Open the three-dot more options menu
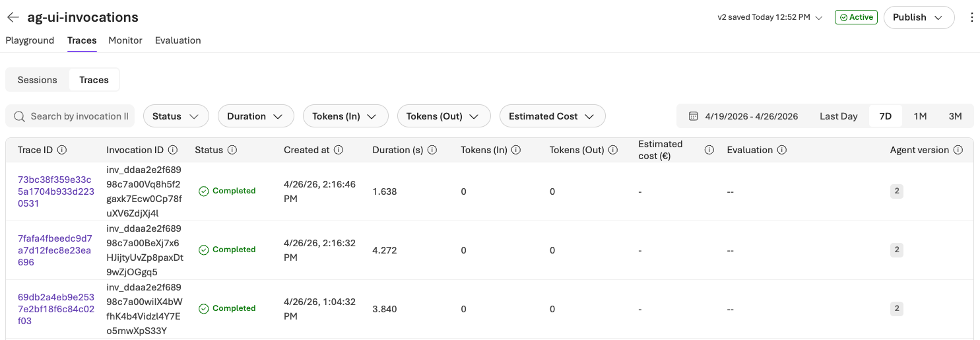 (x=971, y=18)
